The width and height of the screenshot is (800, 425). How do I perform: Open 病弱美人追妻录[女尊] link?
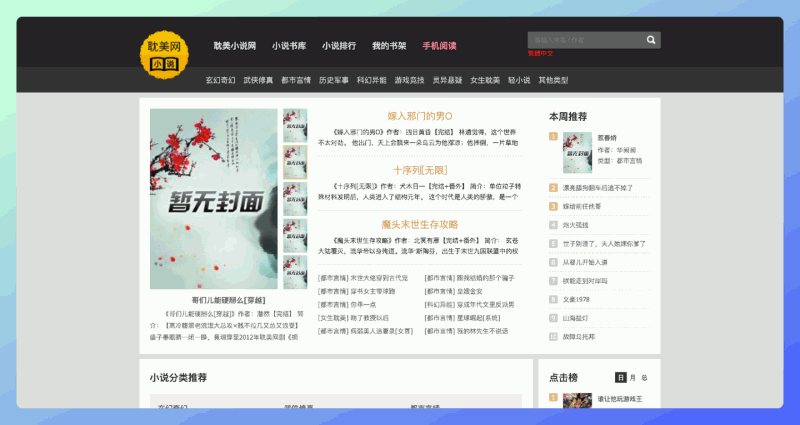click(x=381, y=331)
